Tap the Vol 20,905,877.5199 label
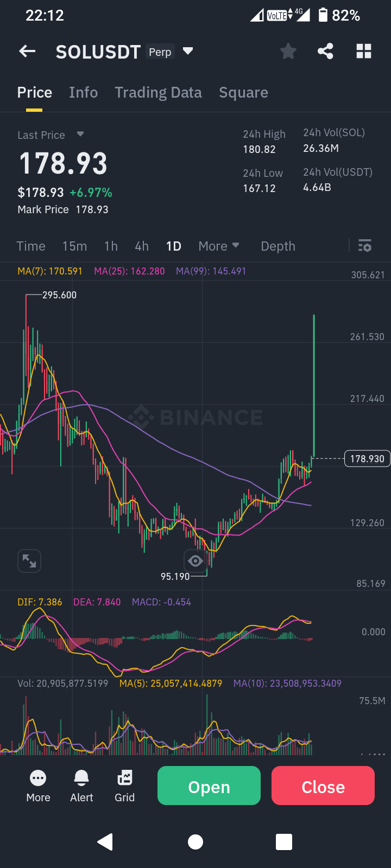The height and width of the screenshot is (868, 391). click(x=63, y=684)
